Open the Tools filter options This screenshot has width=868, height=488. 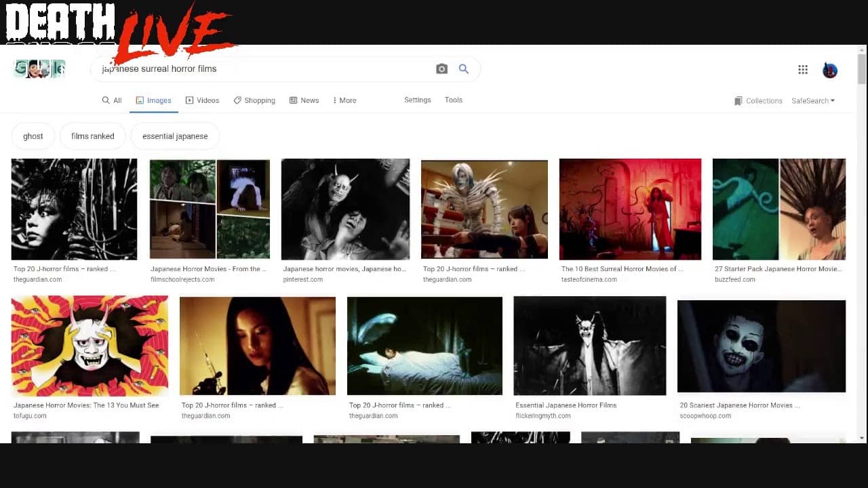pyautogui.click(x=453, y=100)
